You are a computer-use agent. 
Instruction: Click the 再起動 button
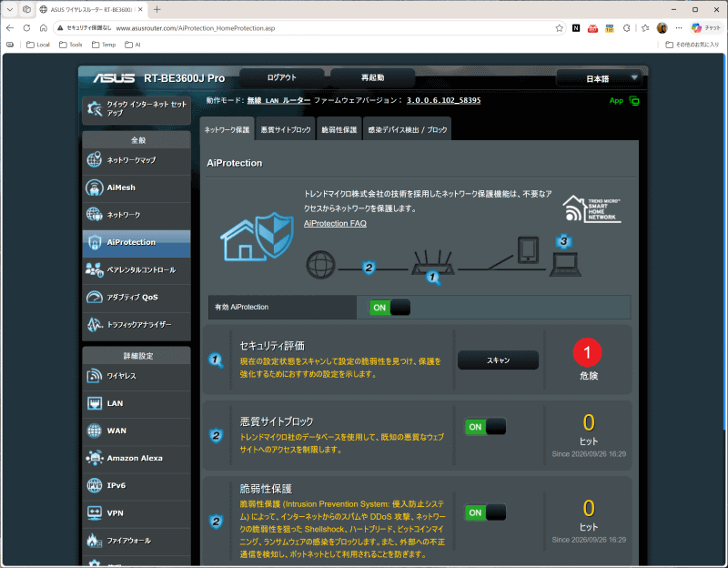(372, 77)
